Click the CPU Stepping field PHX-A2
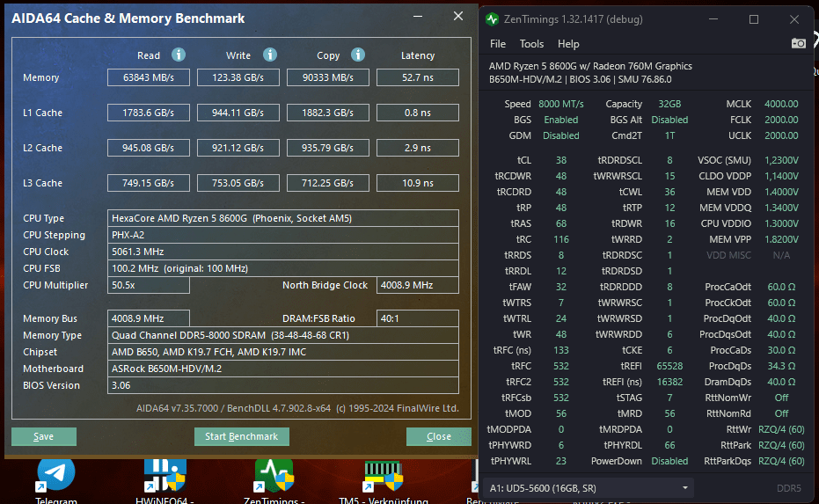This screenshot has height=504, width=819. (283, 235)
